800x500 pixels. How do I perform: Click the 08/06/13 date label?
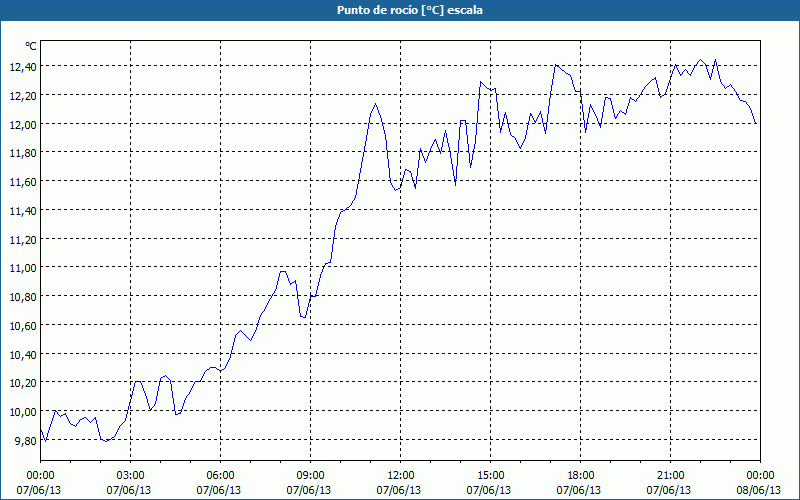[759, 490]
